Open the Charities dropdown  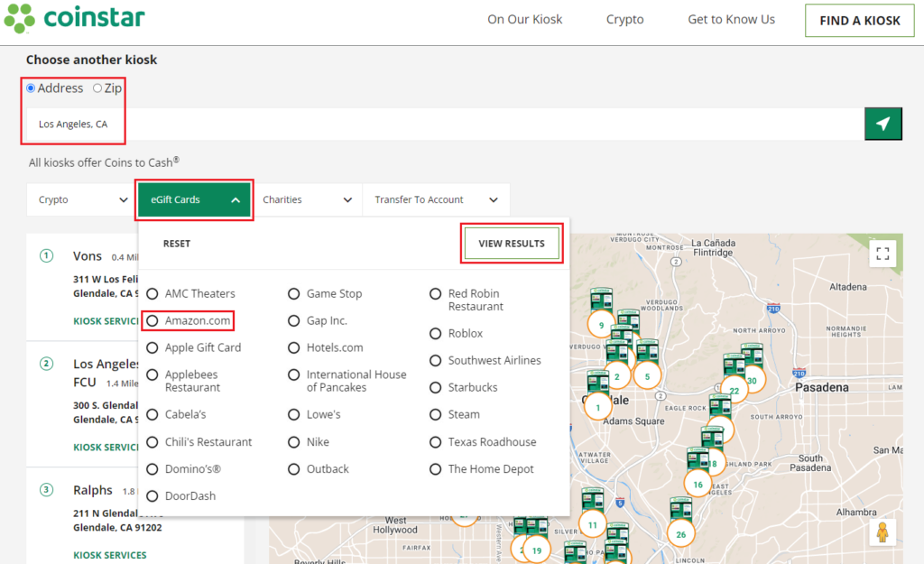point(307,200)
